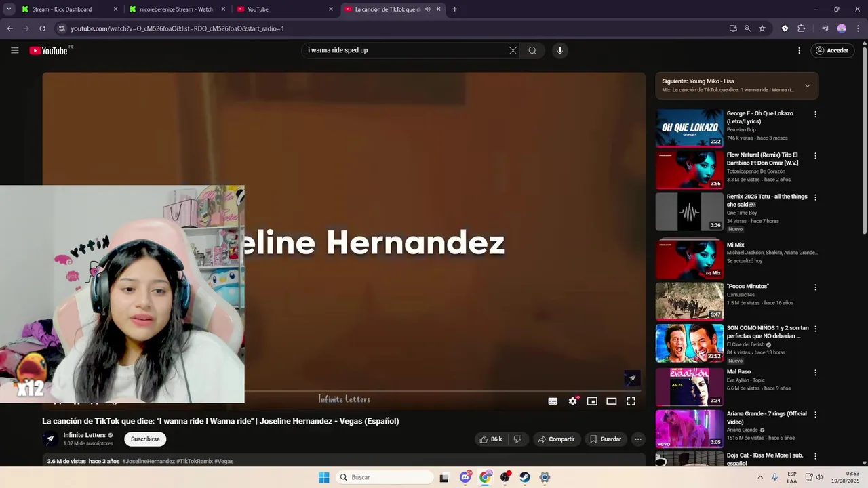
Task: Enter fullscreen on the video
Action: pos(631,401)
